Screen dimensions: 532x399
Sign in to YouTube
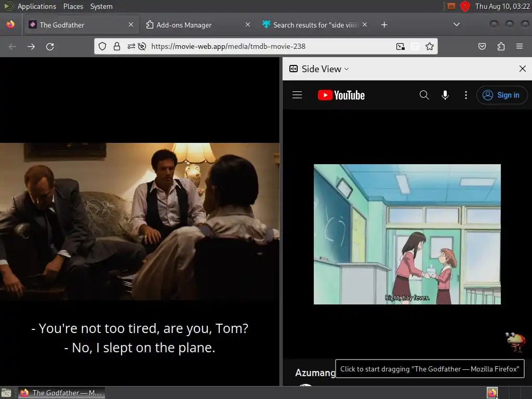[502, 95]
